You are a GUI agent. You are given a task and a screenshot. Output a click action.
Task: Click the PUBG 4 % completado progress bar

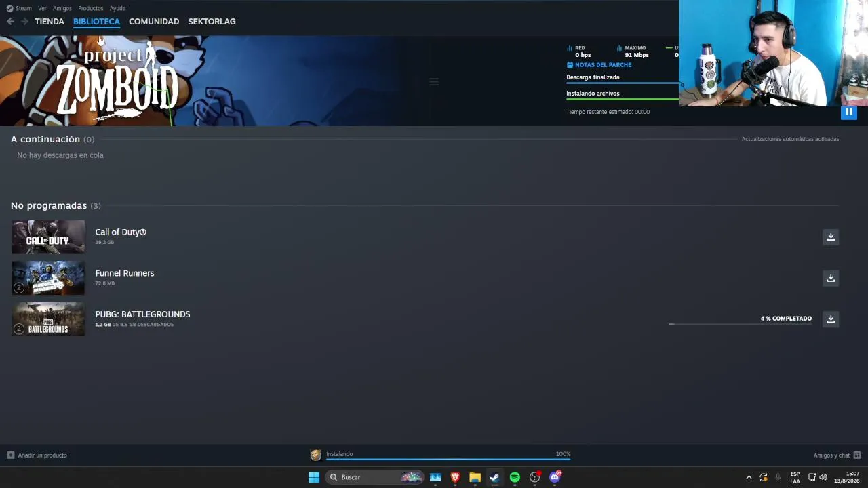coord(740,324)
